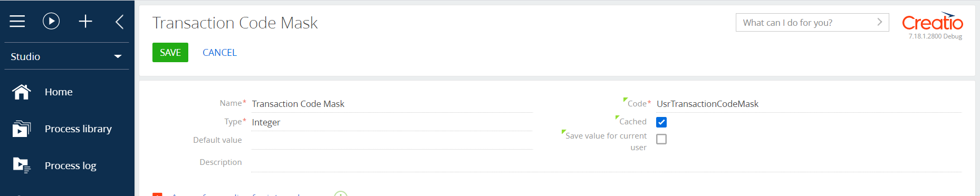Click the Creatio logo

point(933,22)
